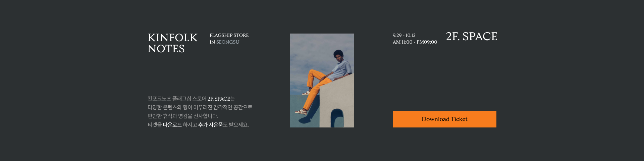Click the AM 11:00 - PM09:00 hours text

pos(415,42)
